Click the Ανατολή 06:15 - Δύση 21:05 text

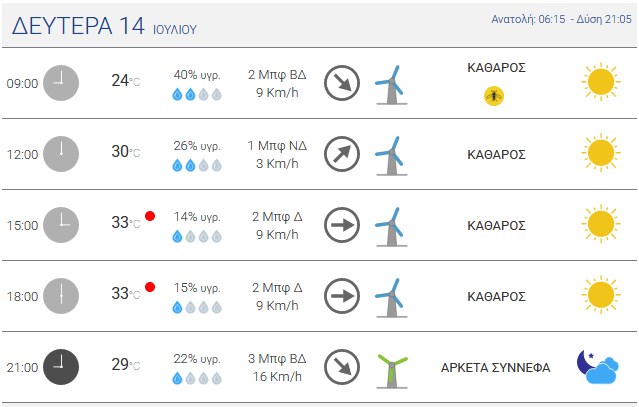561,19
